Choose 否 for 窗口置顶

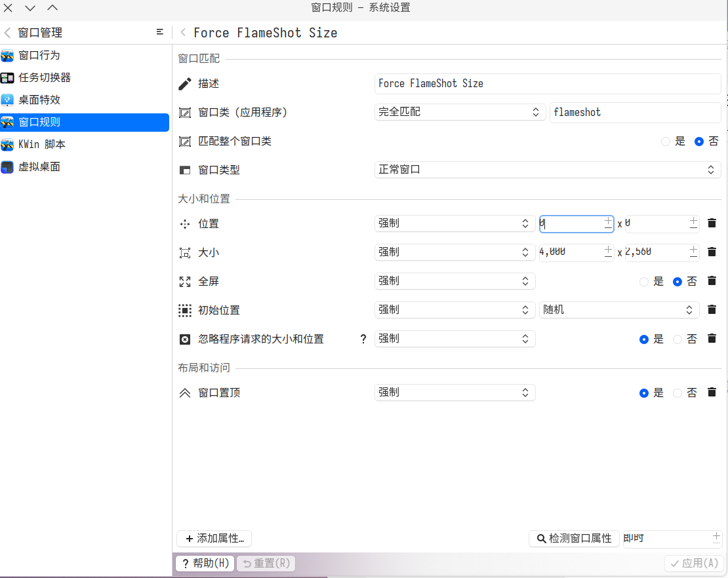click(678, 393)
